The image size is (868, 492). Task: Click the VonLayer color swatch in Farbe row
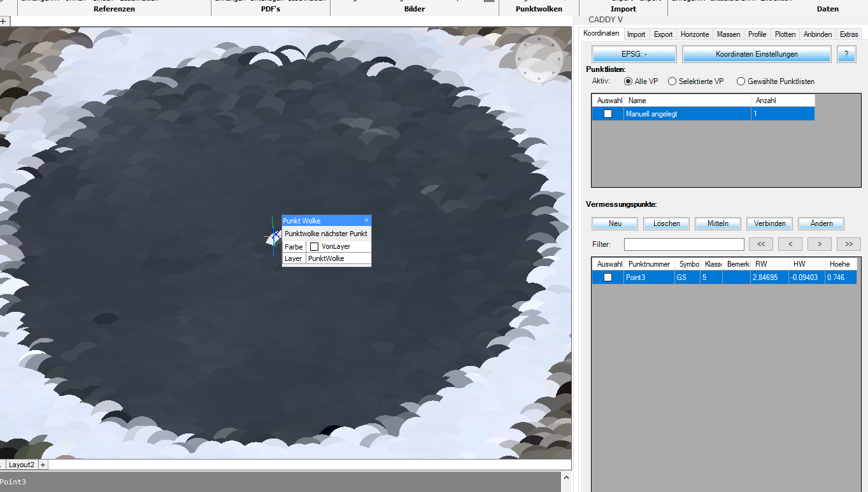click(x=314, y=246)
